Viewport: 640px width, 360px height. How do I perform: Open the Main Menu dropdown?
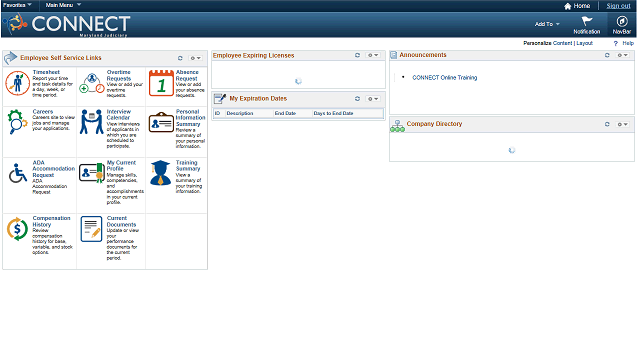[63, 5]
